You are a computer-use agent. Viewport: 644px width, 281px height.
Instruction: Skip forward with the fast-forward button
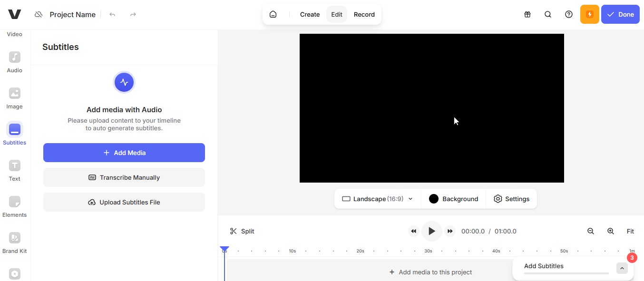pos(450,231)
